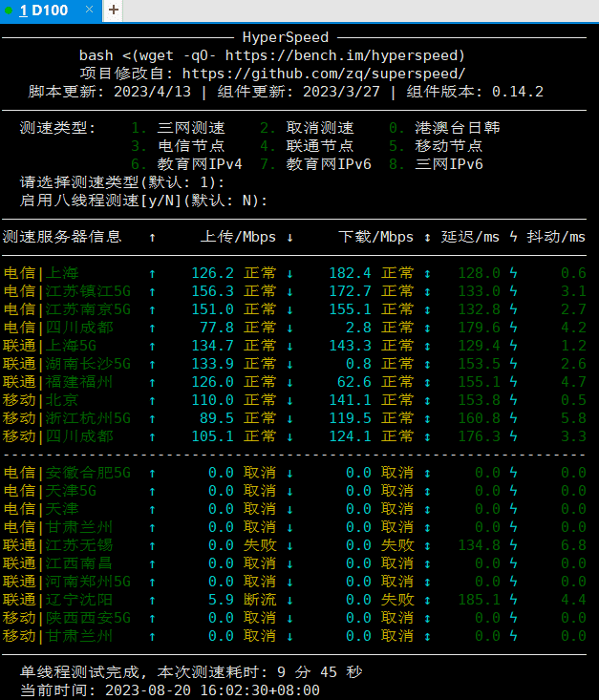Viewport: 599px width, 700px height.
Task: Click 电信|江苏南京5G server name
Action: (x=67, y=309)
